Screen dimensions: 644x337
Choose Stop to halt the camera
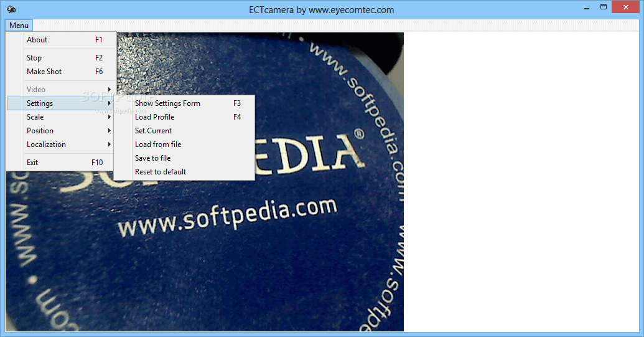pyautogui.click(x=61, y=58)
